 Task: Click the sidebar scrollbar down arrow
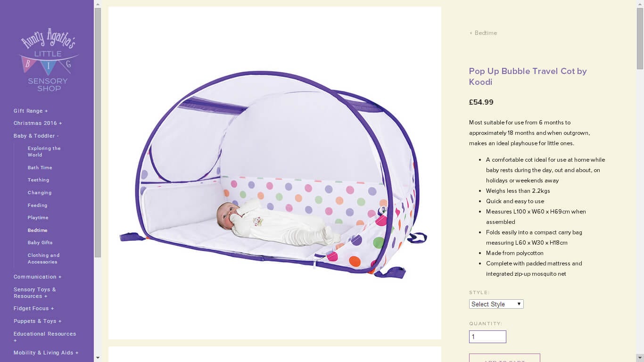click(98, 358)
